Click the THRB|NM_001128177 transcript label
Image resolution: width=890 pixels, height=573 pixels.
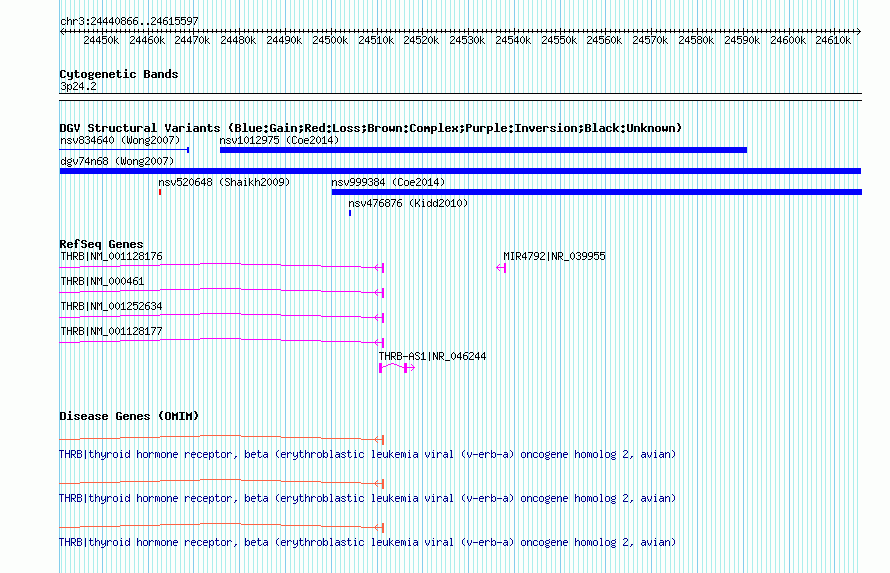[x=111, y=331]
